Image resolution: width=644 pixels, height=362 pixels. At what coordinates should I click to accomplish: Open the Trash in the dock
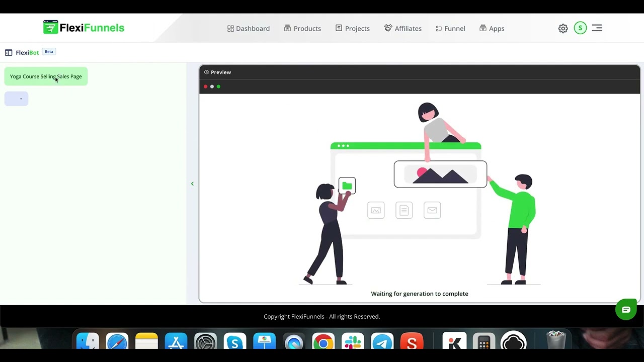(556, 340)
